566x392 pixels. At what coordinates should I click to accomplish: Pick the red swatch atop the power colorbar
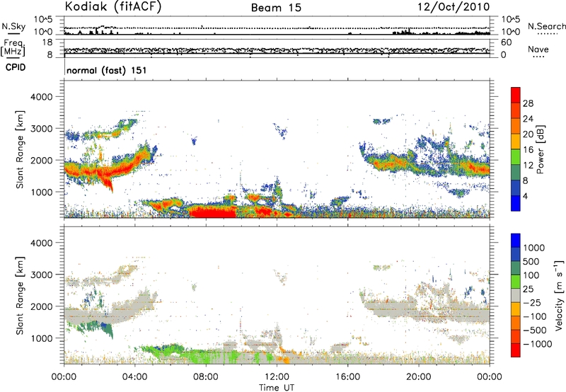(516, 96)
